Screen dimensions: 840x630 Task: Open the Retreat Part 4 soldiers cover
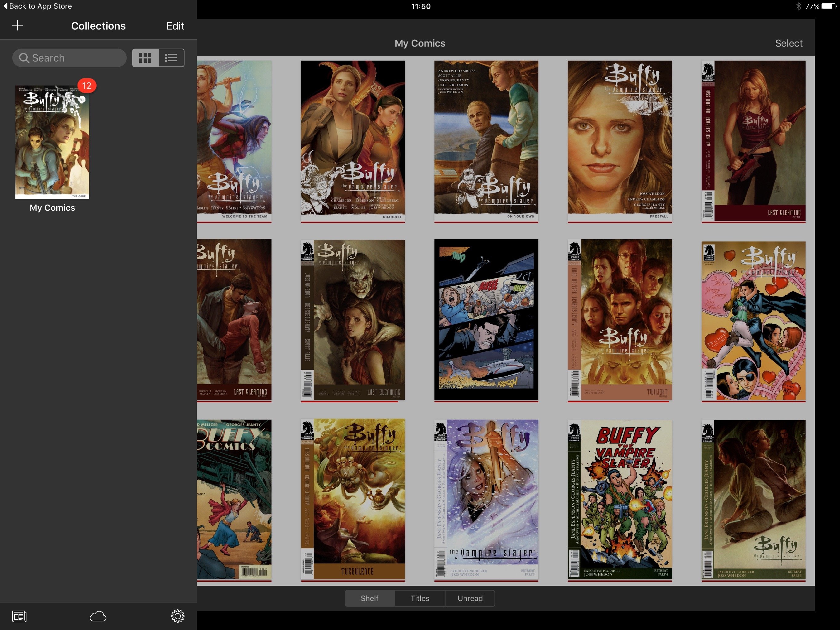click(620, 500)
